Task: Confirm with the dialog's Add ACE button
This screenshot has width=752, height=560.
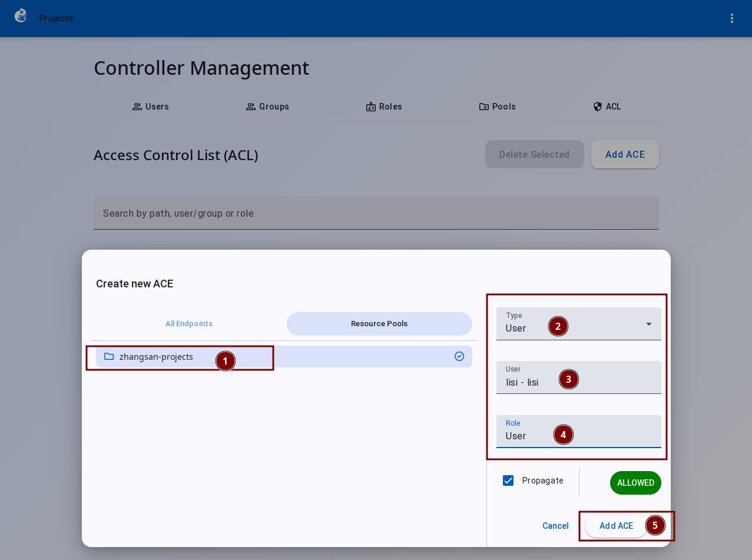Action: [616, 526]
